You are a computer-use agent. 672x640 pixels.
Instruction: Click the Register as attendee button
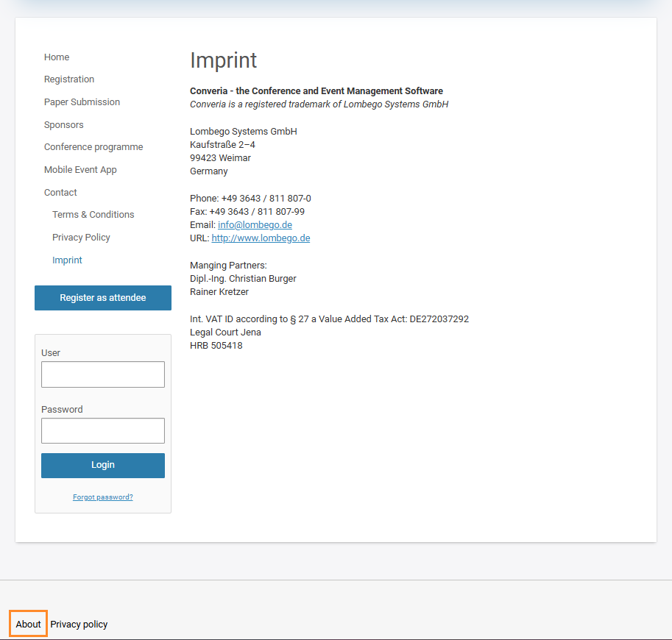pos(102,297)
